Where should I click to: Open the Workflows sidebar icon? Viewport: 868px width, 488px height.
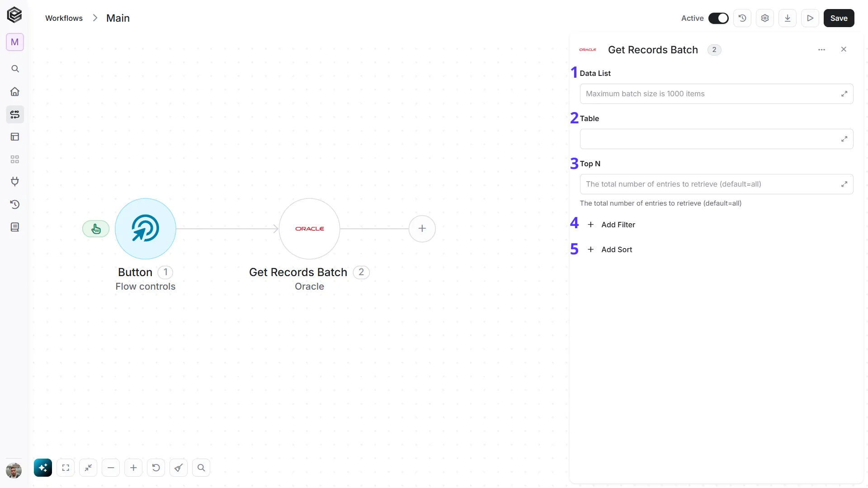[x=15, y=114]
